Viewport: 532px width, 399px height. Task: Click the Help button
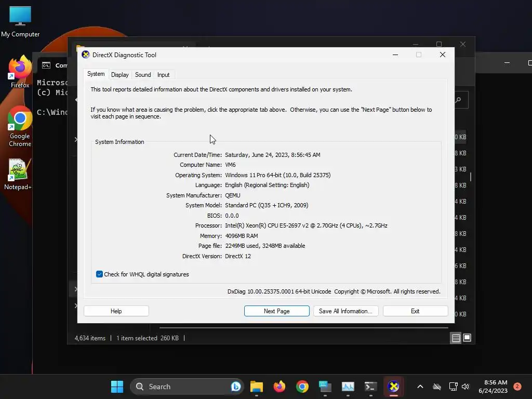tap(116, 311)
